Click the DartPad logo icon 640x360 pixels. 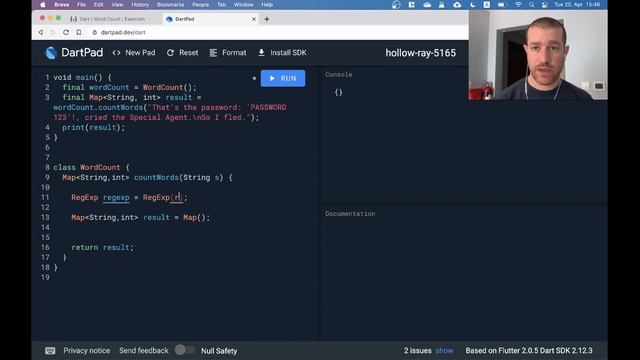pos(51,53)
